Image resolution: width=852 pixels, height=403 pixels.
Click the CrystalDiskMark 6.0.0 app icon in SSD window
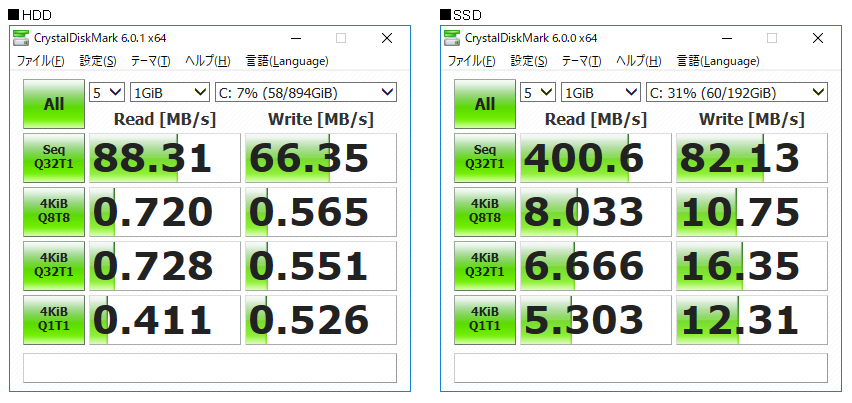[452, 38]
